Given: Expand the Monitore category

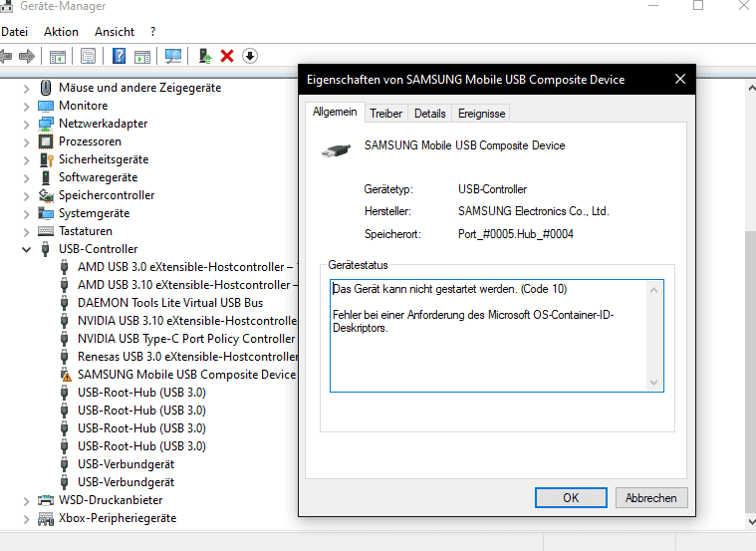Looking at the screenshot, I should (x=27, y=107).
